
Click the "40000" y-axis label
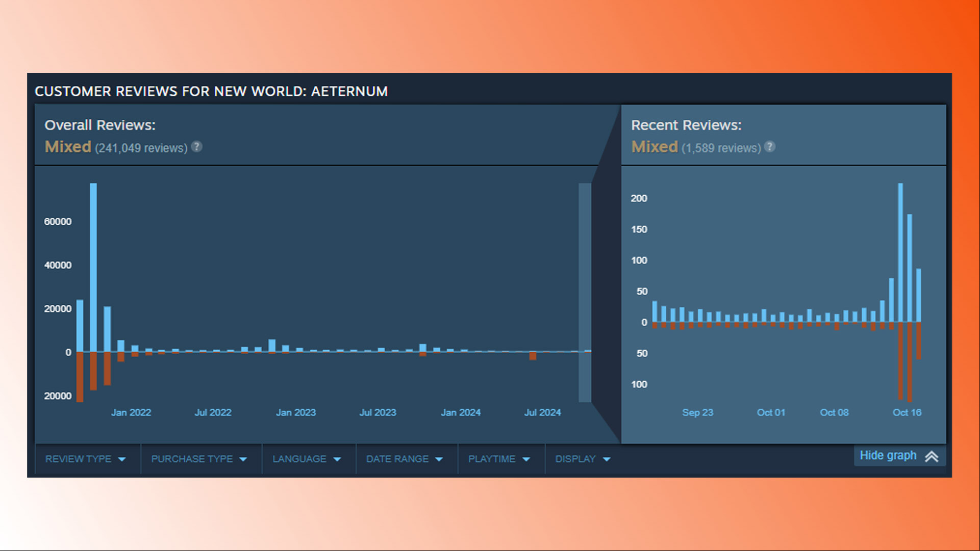[58, 265]
